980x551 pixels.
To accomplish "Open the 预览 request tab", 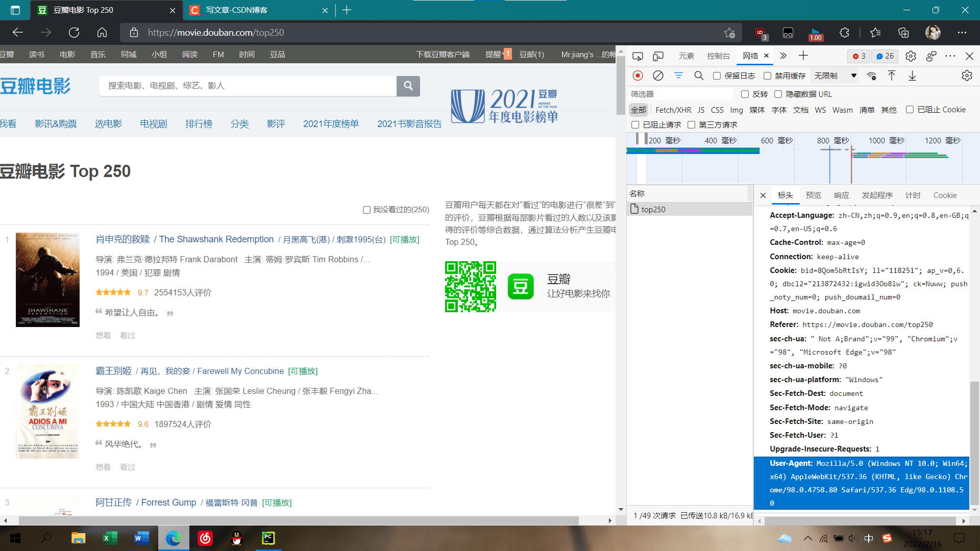I will point(813,195).
